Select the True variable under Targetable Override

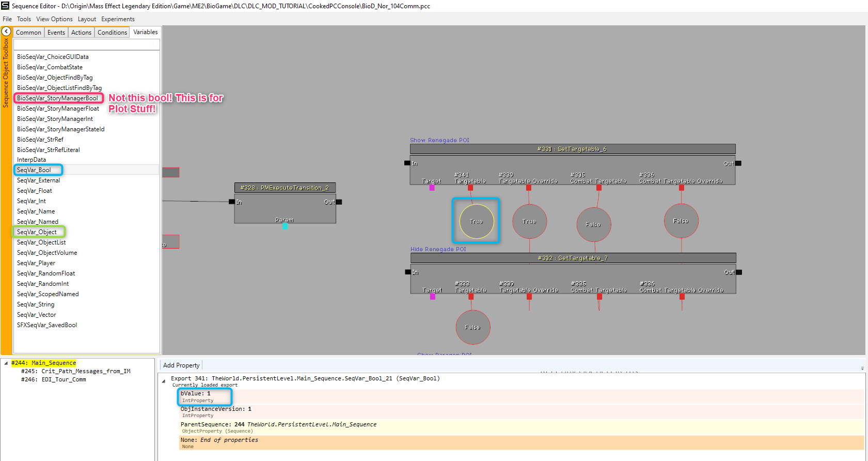pyautogui.click(x=529, y=221)
